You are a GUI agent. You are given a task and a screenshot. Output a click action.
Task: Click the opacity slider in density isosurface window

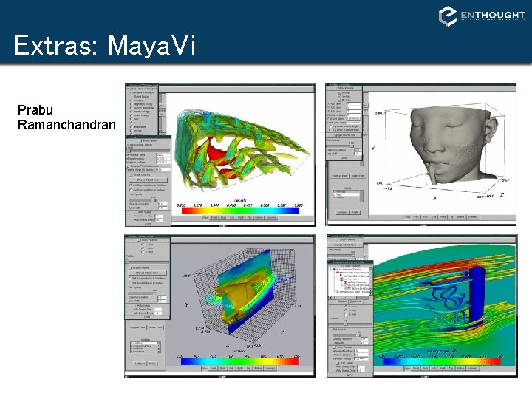pyautogui.click(x=143, y=199)
